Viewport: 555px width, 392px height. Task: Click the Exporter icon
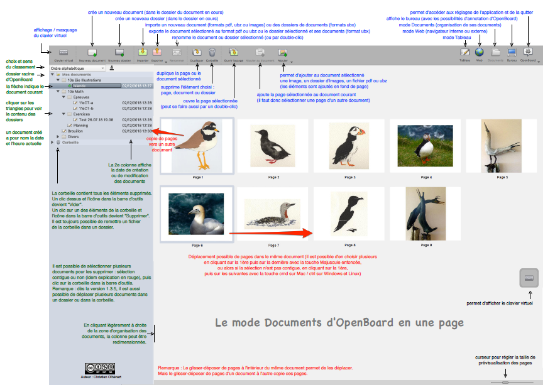pyautogui.click(x=157, y=53)
